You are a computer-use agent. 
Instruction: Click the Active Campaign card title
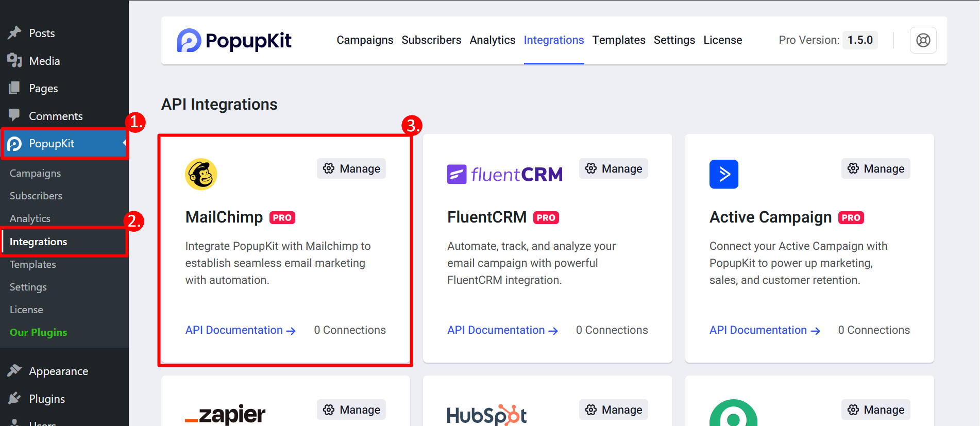(771, 217)
